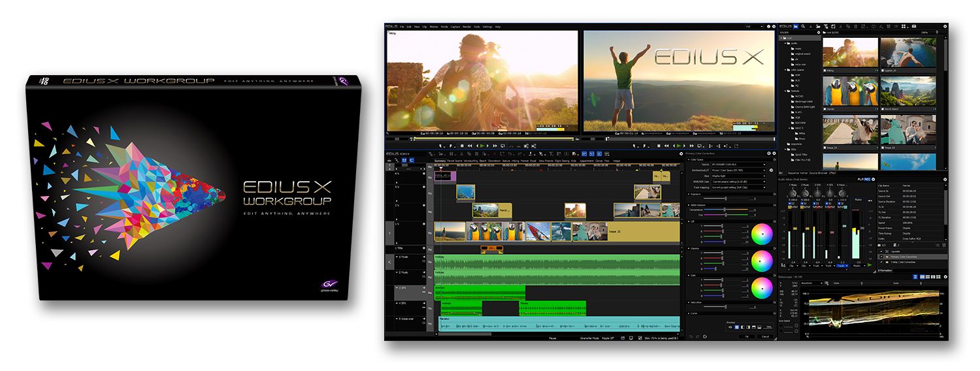Adjust the Exposure slider
Screen dimensions: 980x371
pos(726,198)
